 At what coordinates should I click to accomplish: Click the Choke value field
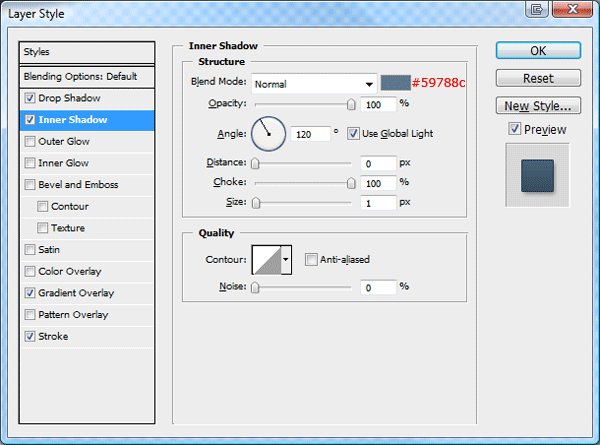click(x=378, y=183)
